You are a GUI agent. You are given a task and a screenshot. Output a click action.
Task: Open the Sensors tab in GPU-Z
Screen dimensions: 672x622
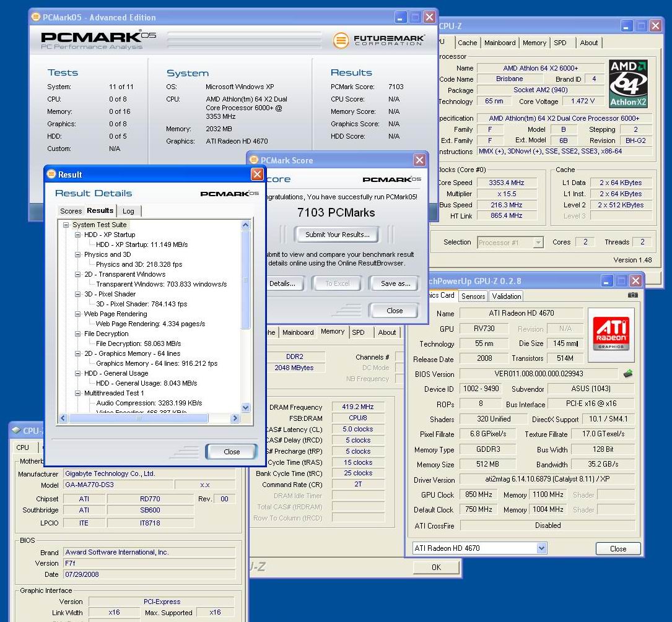(x=473, y=296)
